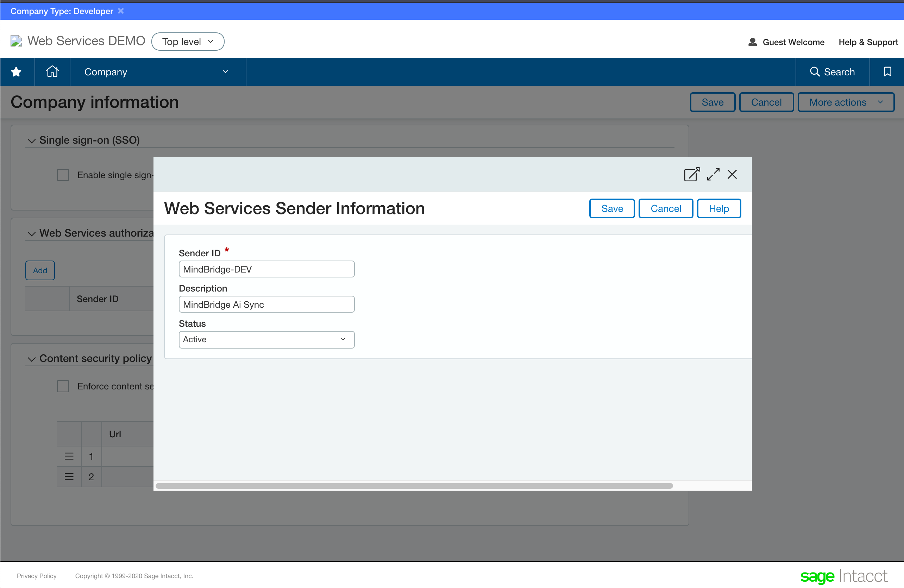Screen dimensions: 904x588
Task: Toggle Enforce content security checkbox
Action: (x=63, y=386)
